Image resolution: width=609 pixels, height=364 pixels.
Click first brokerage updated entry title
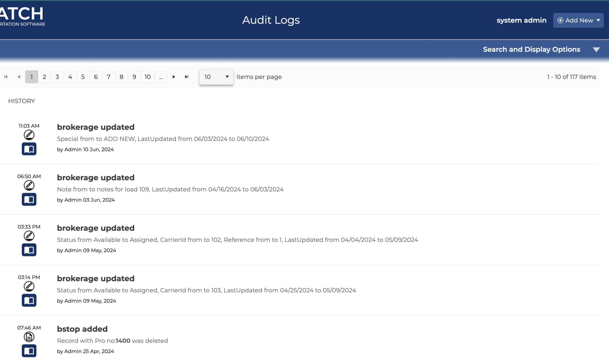pyautogui.click(x=96, y=127)
